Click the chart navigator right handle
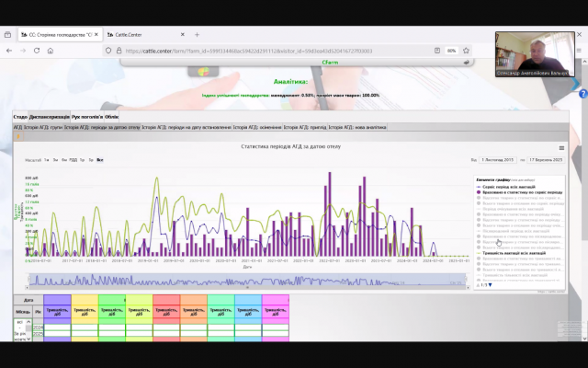The width and height of the screenshot is (588, 368). point(467,279)
